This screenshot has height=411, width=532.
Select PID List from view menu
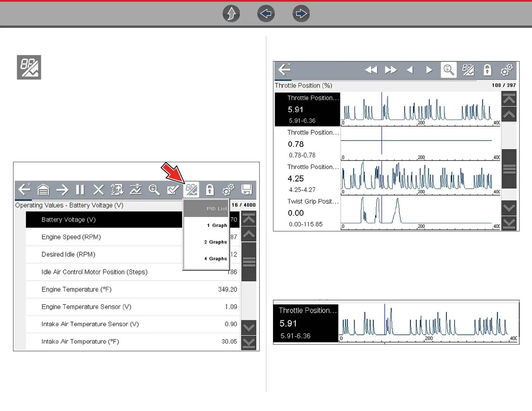[x=206, y=209]
